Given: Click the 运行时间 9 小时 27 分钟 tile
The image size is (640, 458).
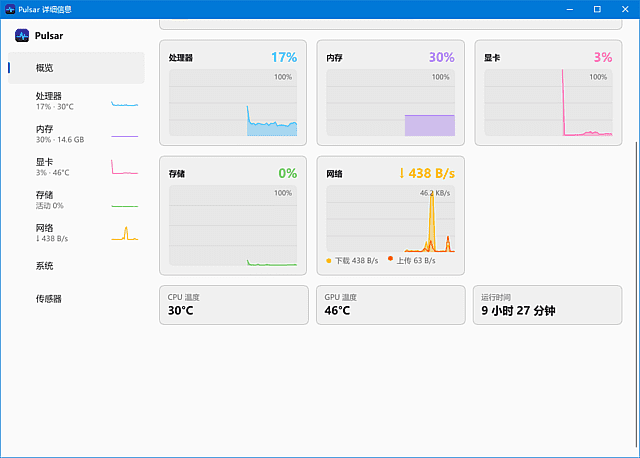Looking at the screenshot, I should [x=547, y=305].
